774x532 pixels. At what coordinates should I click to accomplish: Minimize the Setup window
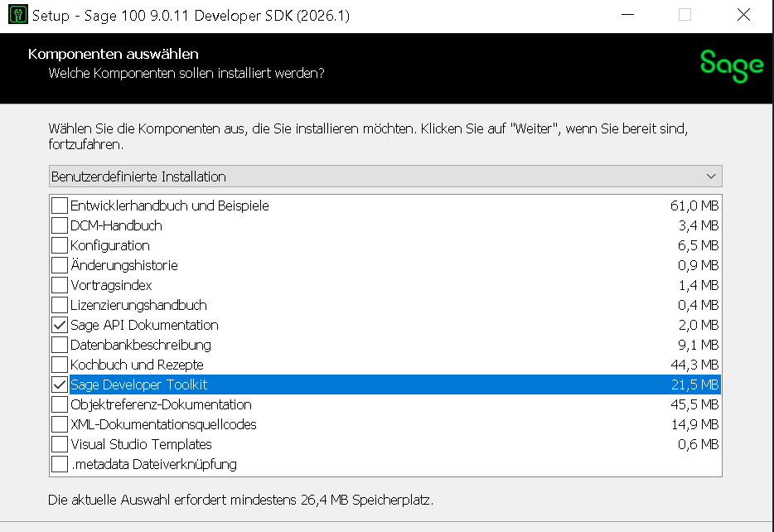pyautogui.click(x=627, y=15)
